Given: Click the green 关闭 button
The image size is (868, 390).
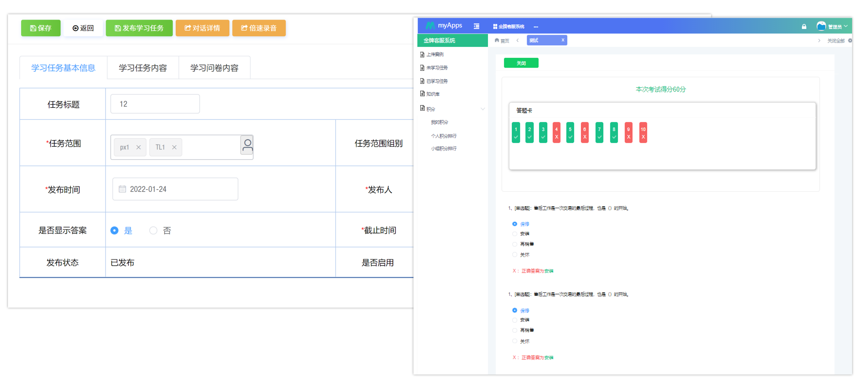Looking at the screenshot, I should (521, 63).
